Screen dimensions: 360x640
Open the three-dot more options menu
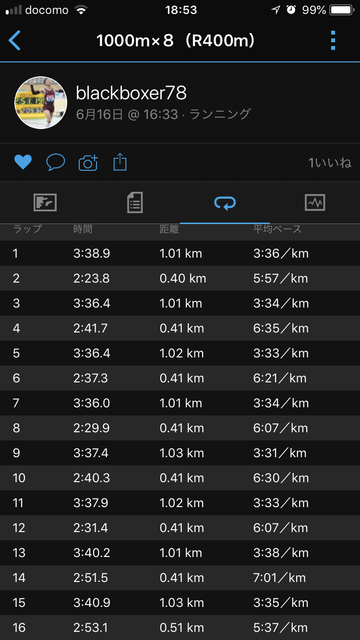point(333,40)
